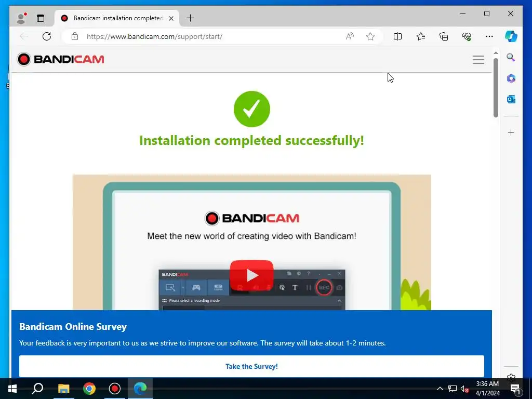
Task: Open network status in the system tray
Action: pyautogui.click(x=453, y=389)
